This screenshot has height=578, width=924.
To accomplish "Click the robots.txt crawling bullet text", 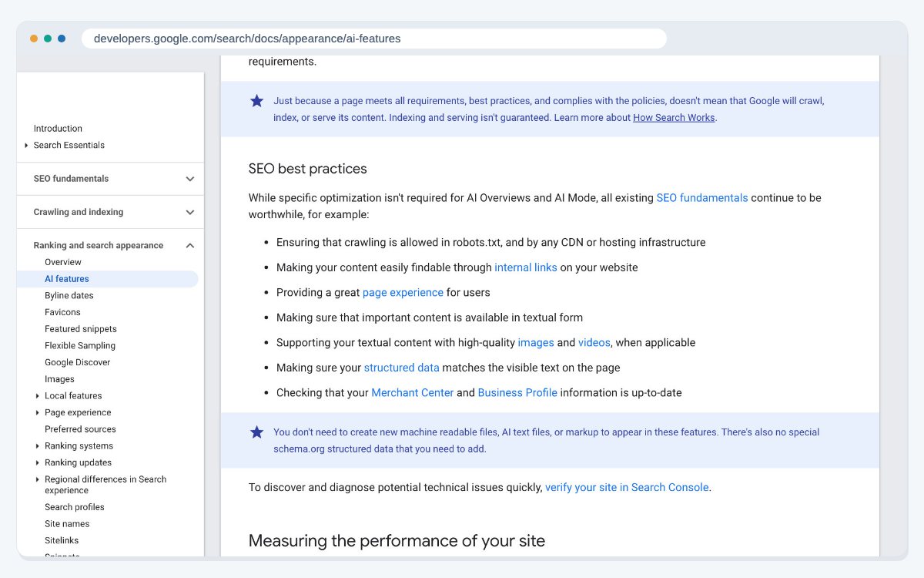I will point(490,243).
